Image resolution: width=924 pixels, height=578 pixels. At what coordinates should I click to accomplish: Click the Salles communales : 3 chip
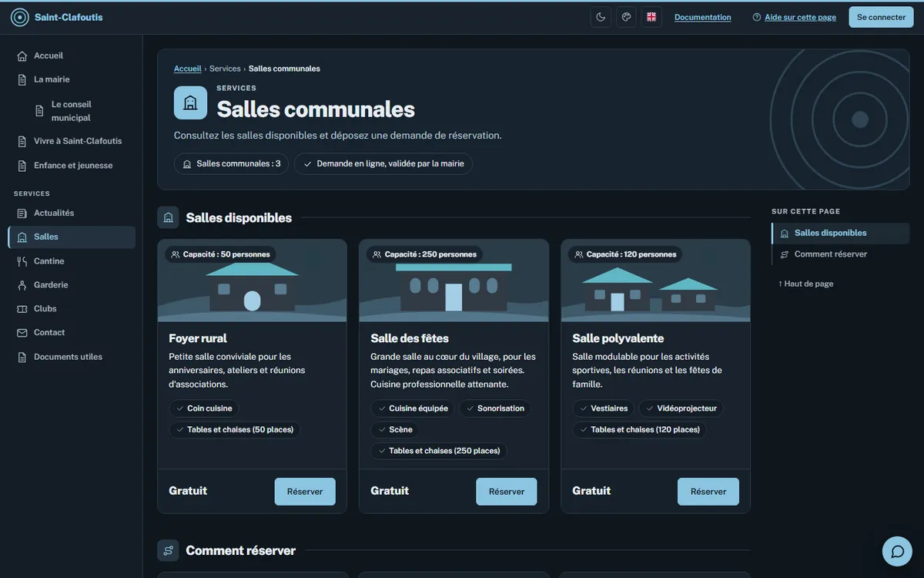[x=231, y=163]
